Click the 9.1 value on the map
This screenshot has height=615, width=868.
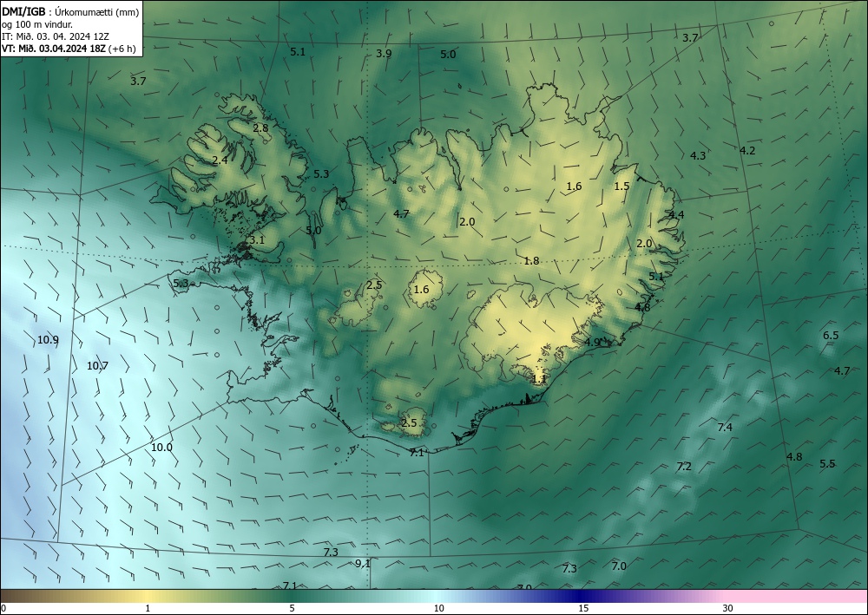(x=363, y=564)
